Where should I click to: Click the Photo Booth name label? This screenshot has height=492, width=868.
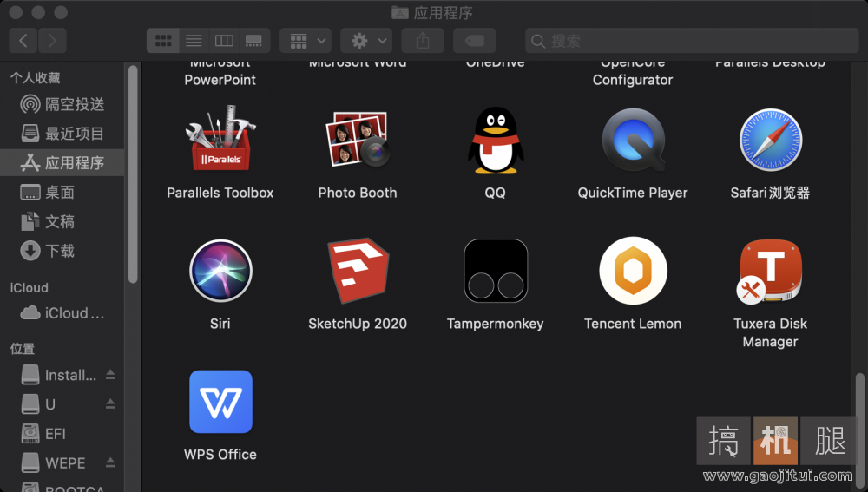click(x=358, y=193)
